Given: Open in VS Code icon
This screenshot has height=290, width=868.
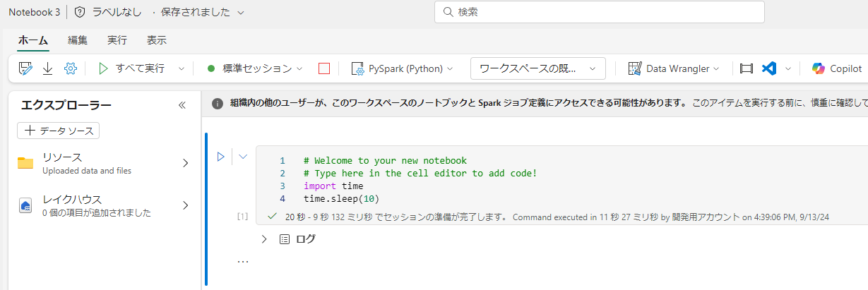Looking at the screenshot, I should (769, 68).
